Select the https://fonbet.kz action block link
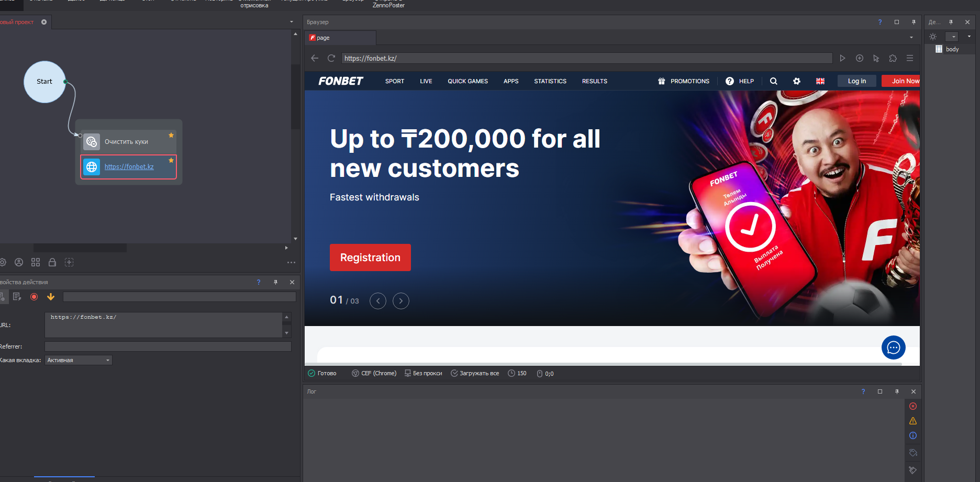The width and height of the screenshot is (980, 482). coord(129,166)
